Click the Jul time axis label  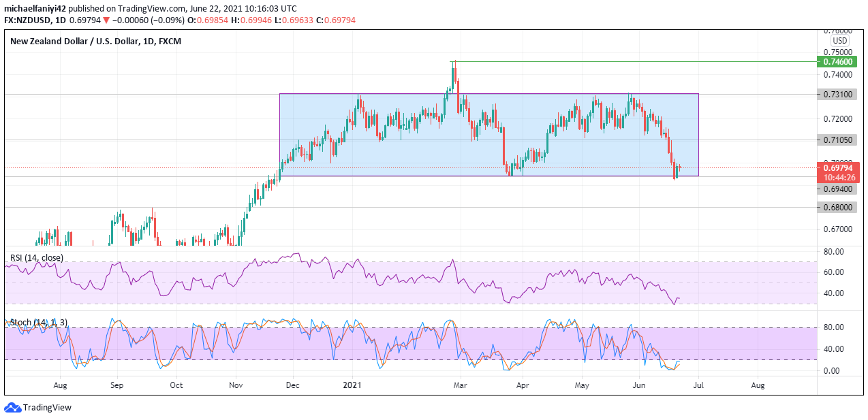[x=698, y=385]
